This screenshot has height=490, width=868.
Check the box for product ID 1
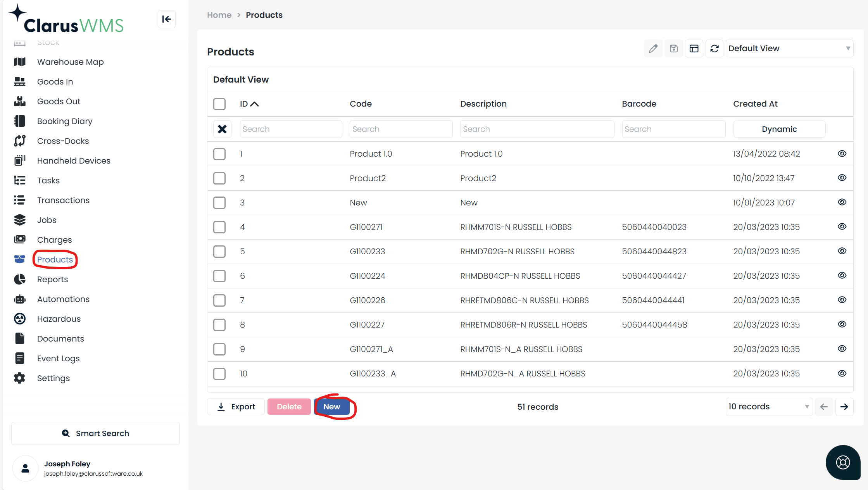pos(219,154)
